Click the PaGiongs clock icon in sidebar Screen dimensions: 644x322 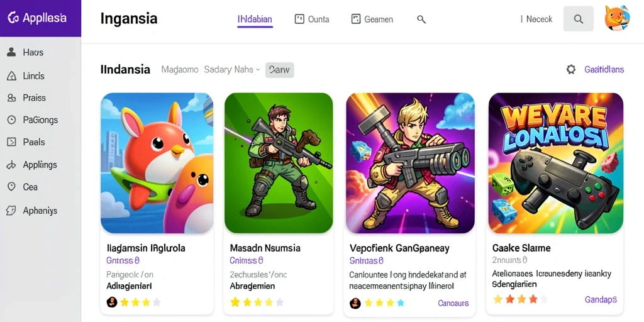click(x=11, y=120)
